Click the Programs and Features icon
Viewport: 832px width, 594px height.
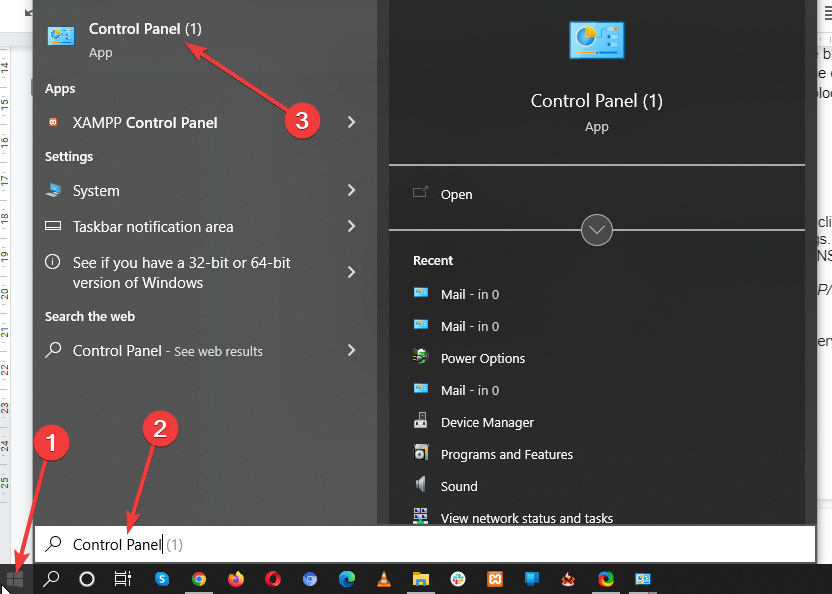(420, 452)
